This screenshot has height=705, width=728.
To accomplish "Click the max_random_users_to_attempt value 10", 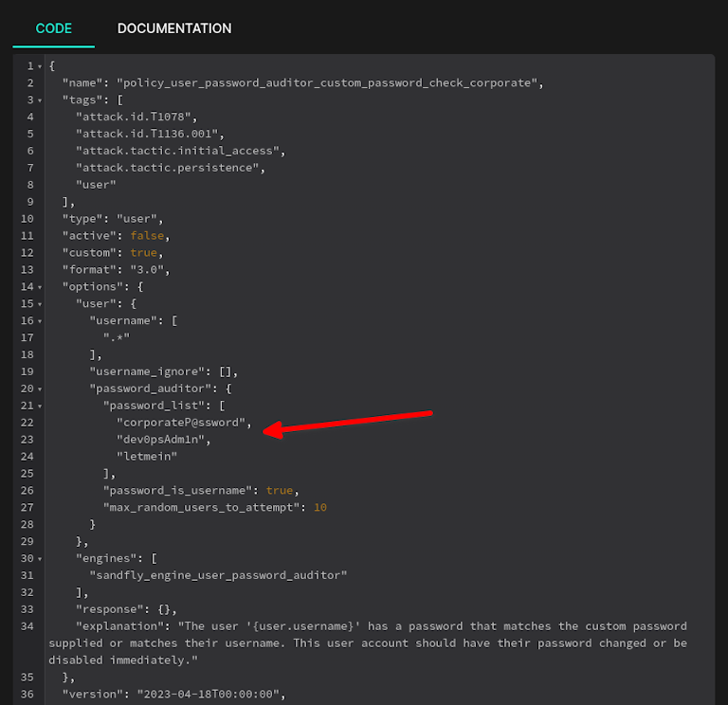I will [320, 508].
